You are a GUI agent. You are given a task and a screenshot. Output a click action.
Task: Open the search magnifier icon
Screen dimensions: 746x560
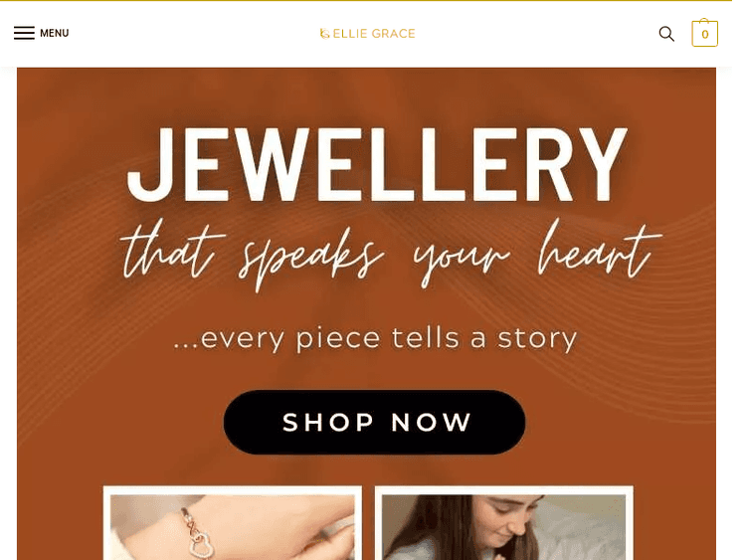666,34
